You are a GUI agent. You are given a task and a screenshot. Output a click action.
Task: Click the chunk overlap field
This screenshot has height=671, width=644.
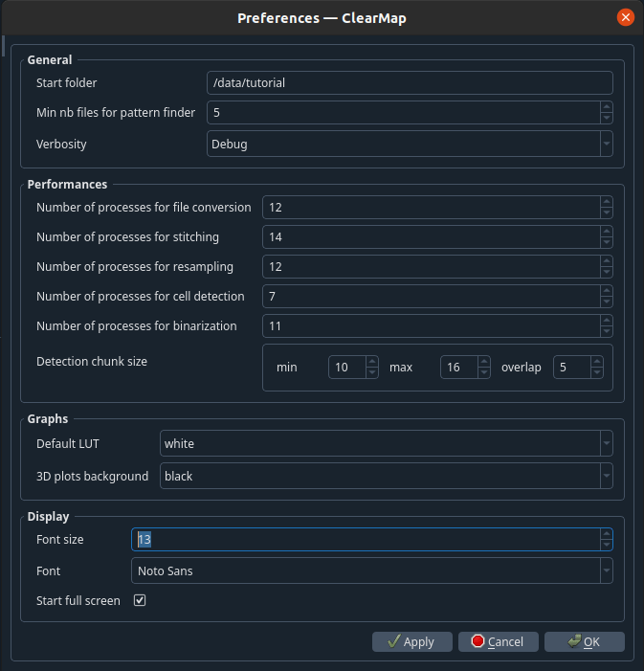[x=572, y=368]
